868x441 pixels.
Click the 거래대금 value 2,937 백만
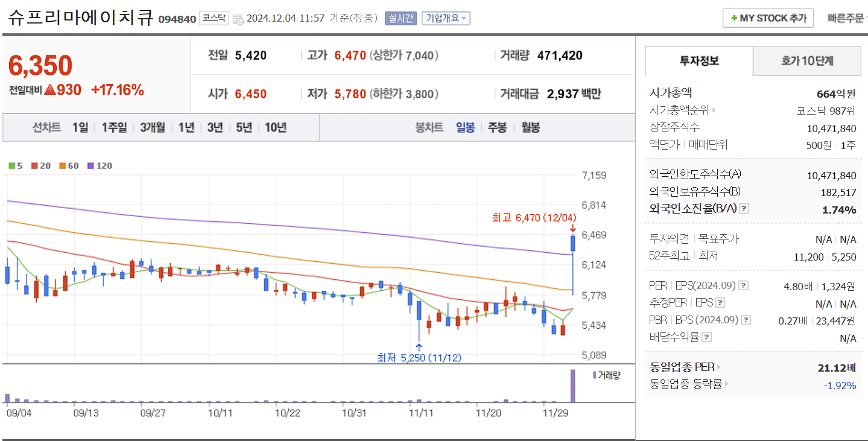(574, 94)
